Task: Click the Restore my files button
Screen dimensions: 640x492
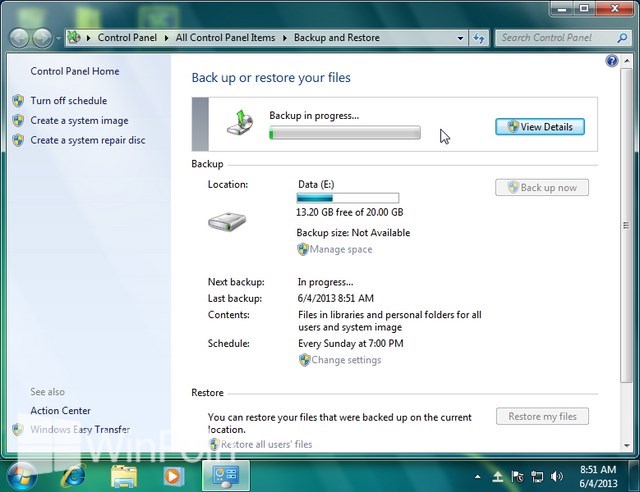Action: click(x=542, y=416)
